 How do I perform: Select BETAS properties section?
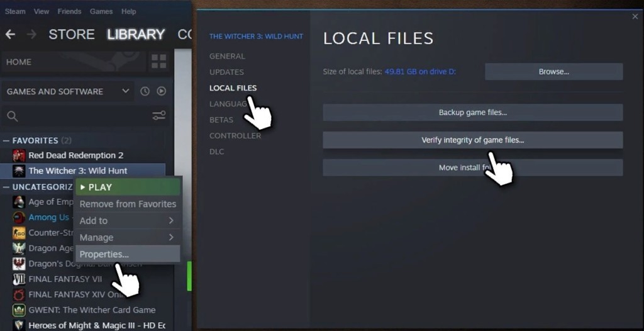(221, 120)
